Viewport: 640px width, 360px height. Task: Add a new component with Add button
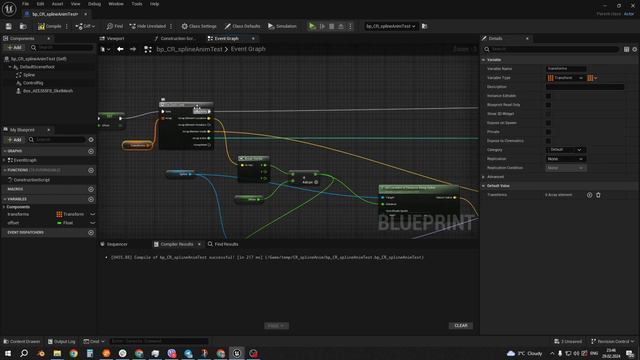point(14,48)
